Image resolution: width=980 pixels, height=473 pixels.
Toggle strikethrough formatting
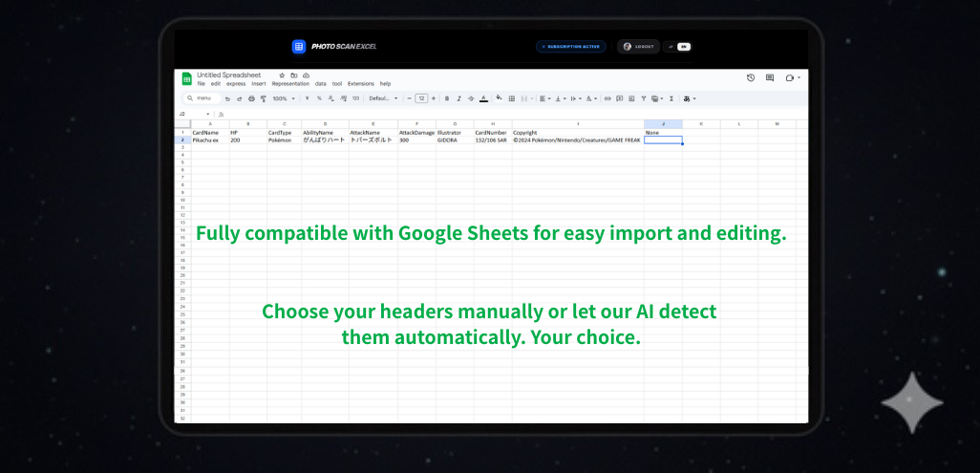471,98
